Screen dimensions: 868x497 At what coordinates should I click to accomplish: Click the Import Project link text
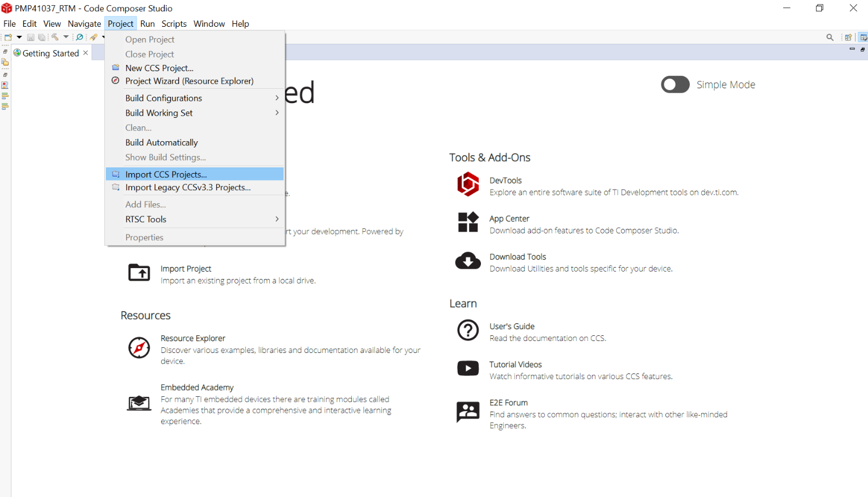pyautogui.click(x=186, y=269)
